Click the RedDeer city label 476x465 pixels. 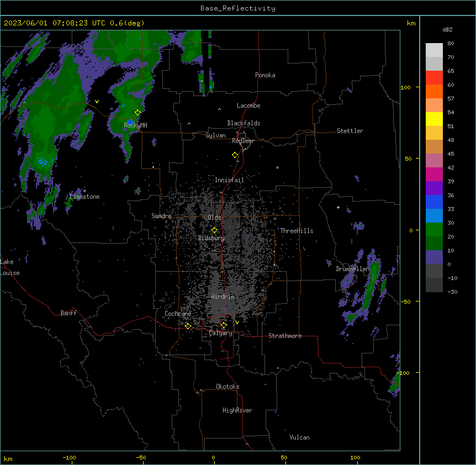243,141
